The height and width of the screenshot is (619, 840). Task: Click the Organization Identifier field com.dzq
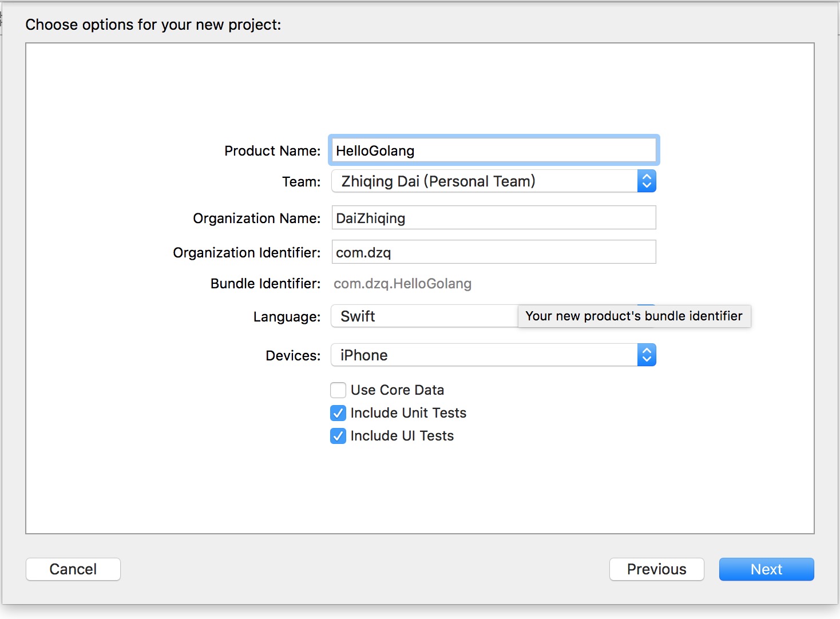494,252
